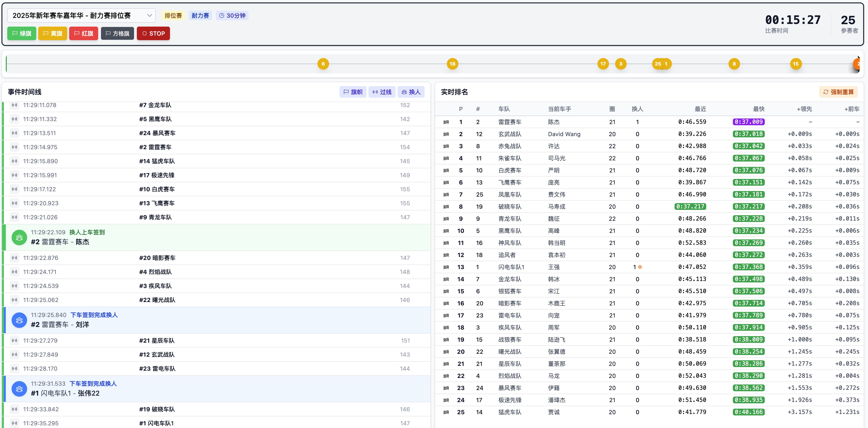This screenshot has width=868, height=428.
Task: Select car 18 marker on track progress
Action: 452,64
